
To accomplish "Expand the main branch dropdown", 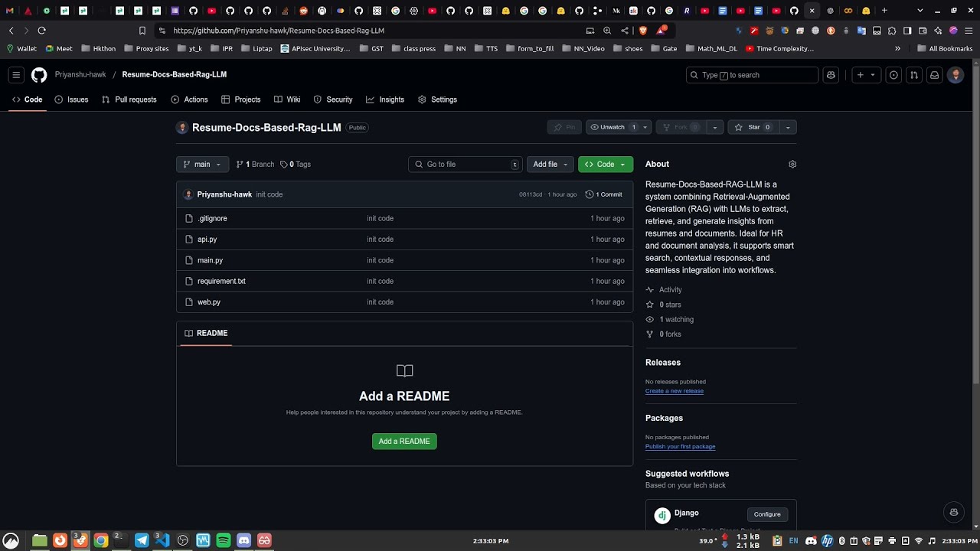I will [x=201, y=164].
